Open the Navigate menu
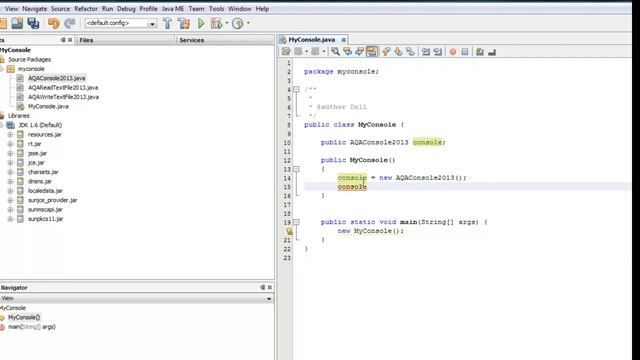Screen dimensions: 640x360 pyautogui.click(x=34, y=9)
